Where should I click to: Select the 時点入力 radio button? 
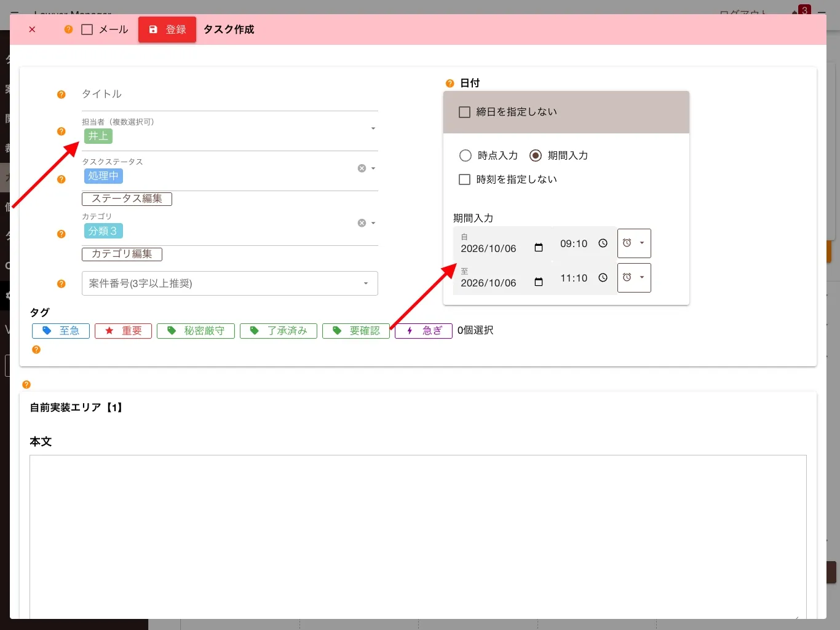point(466,156)
